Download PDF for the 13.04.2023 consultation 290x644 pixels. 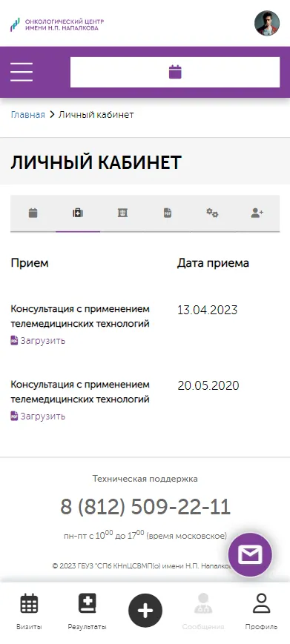tap(38, 340)
